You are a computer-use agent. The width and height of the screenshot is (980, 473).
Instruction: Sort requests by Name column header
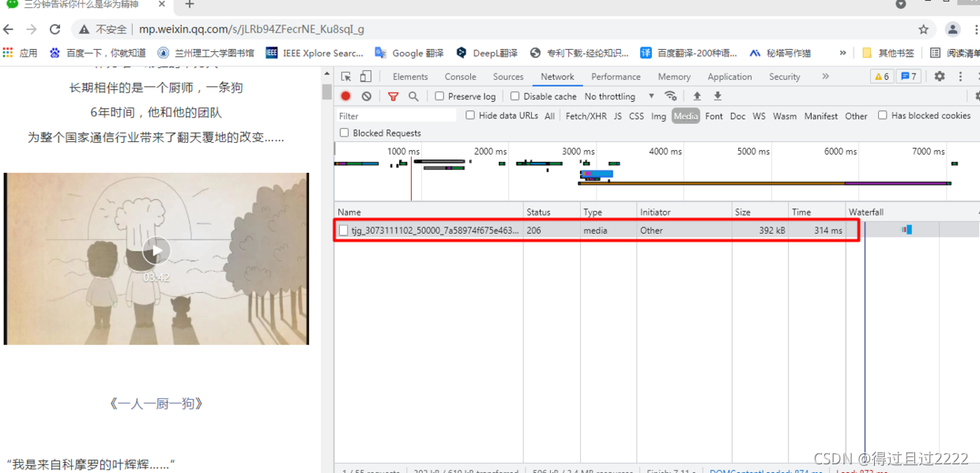tap(429, 212)
